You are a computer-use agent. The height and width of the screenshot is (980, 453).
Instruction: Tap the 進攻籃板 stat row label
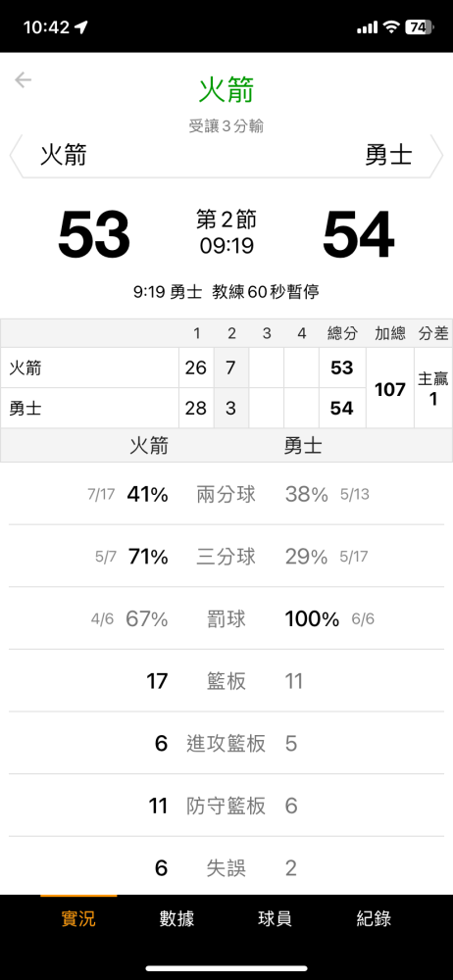click(226, 743)
